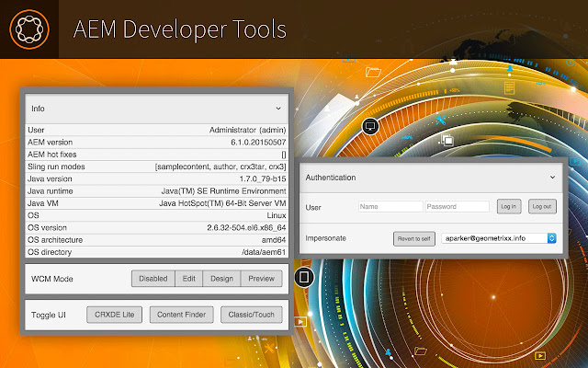Screen dimensions: 588x368
Task: Click the Info panel header
Action: click(157, 109)
